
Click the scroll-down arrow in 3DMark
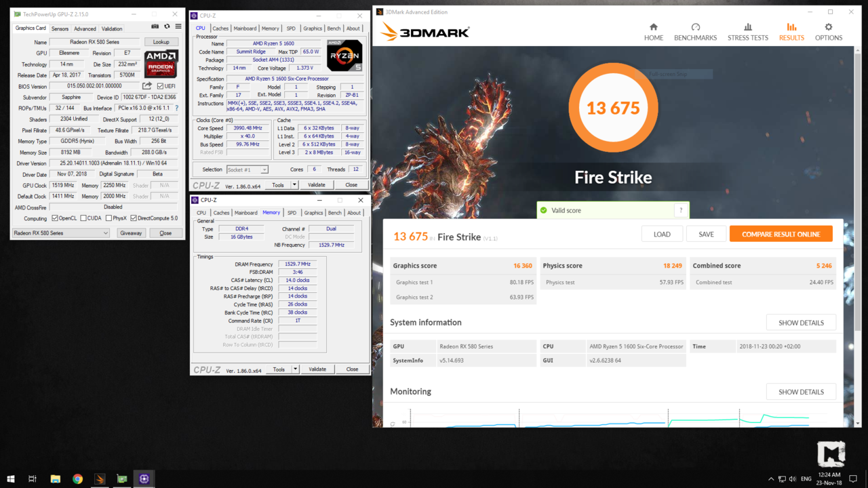tap(858, 424)
